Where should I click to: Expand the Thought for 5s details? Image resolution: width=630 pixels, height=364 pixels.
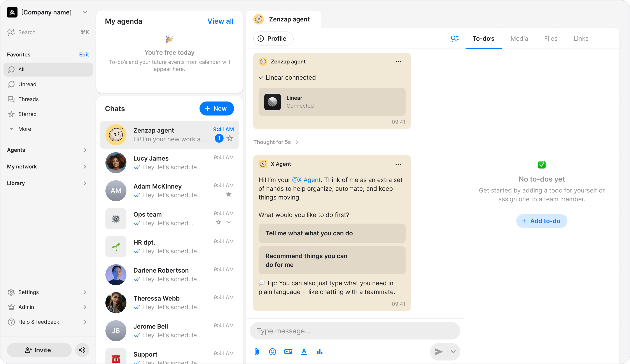276,142
